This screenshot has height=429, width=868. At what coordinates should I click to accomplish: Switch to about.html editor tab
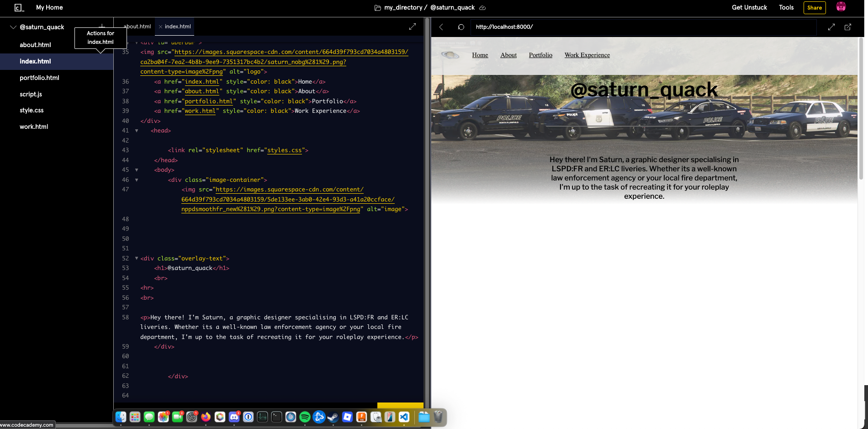coord(137,26)
